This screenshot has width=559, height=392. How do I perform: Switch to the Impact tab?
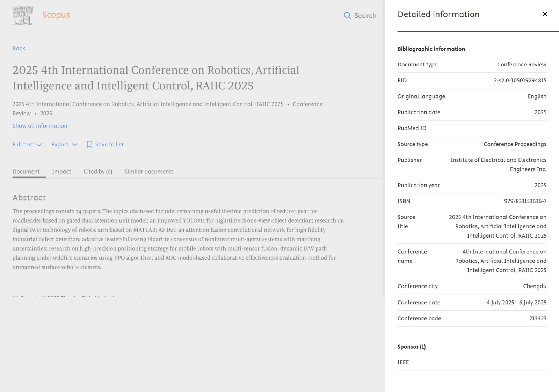(61, 172)
